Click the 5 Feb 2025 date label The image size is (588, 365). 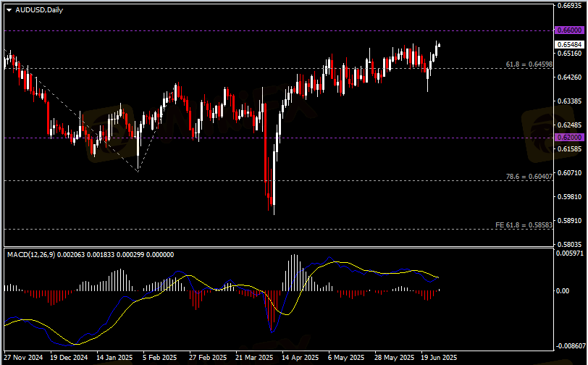pyautogui.click(x=159, y=358)
